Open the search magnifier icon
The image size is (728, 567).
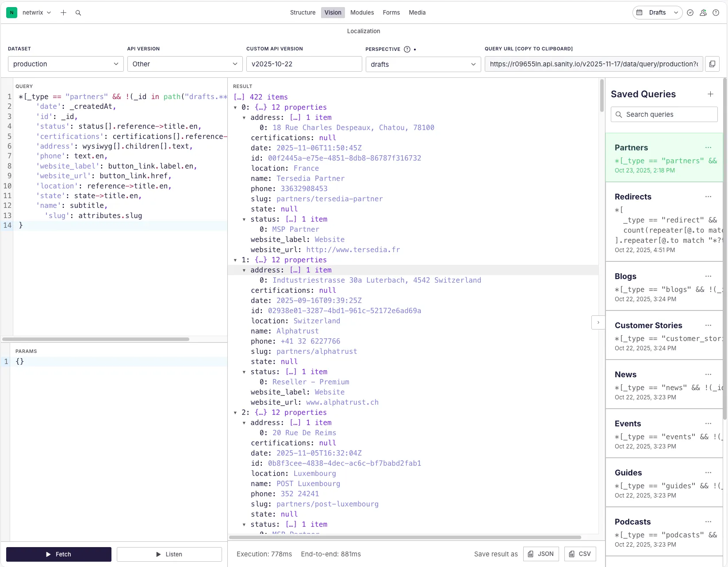(78, 13)
